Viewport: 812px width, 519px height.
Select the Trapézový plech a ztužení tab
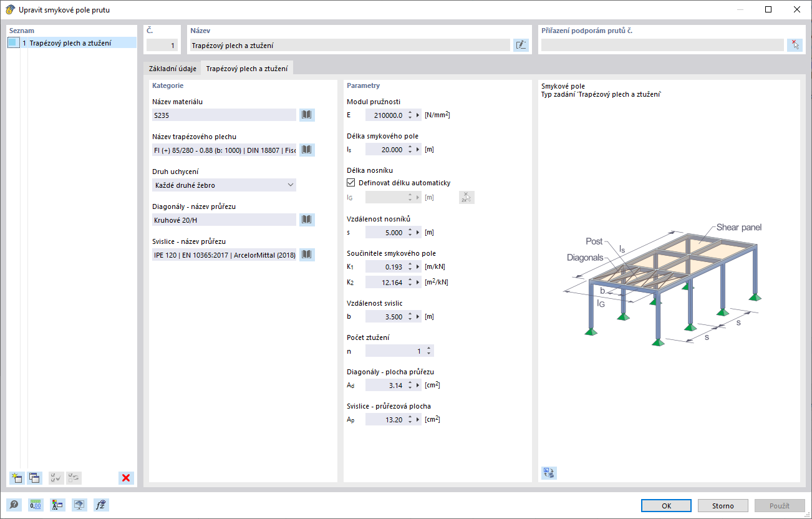248,68
